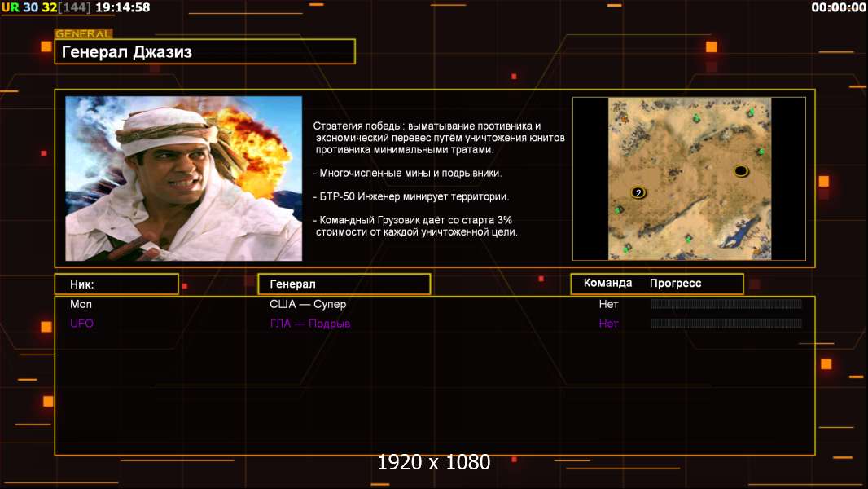Click the 'Ник:' column header

coord(116,284)
